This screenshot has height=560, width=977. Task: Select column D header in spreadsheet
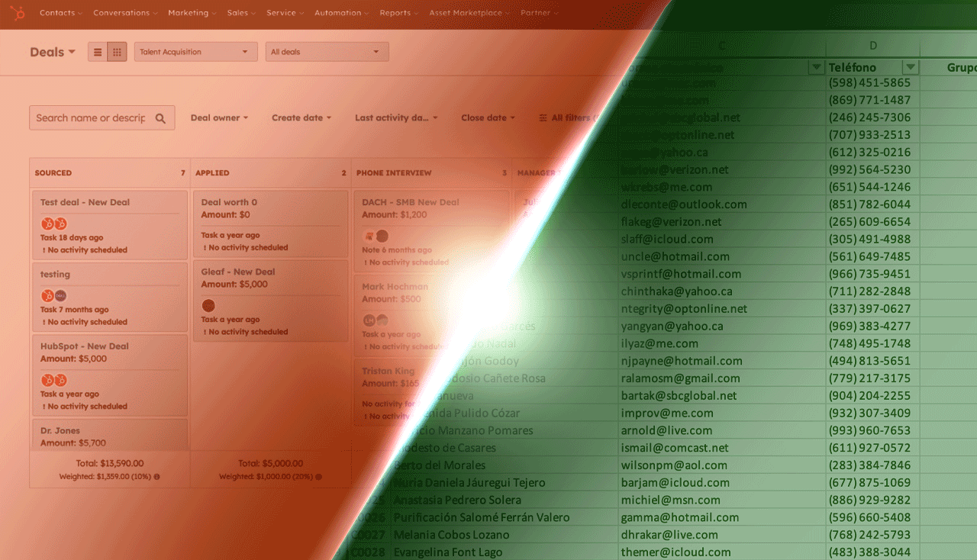pyautogui.click(x=873, y=47)
